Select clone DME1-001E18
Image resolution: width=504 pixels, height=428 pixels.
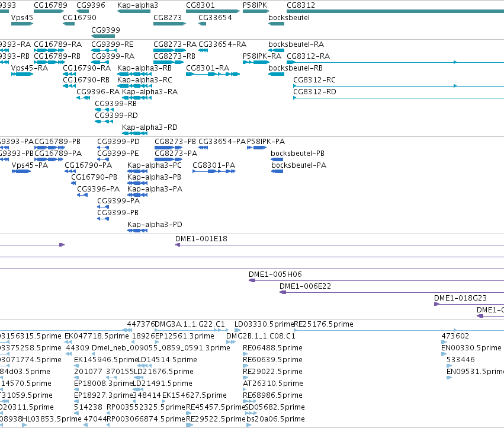201,239
